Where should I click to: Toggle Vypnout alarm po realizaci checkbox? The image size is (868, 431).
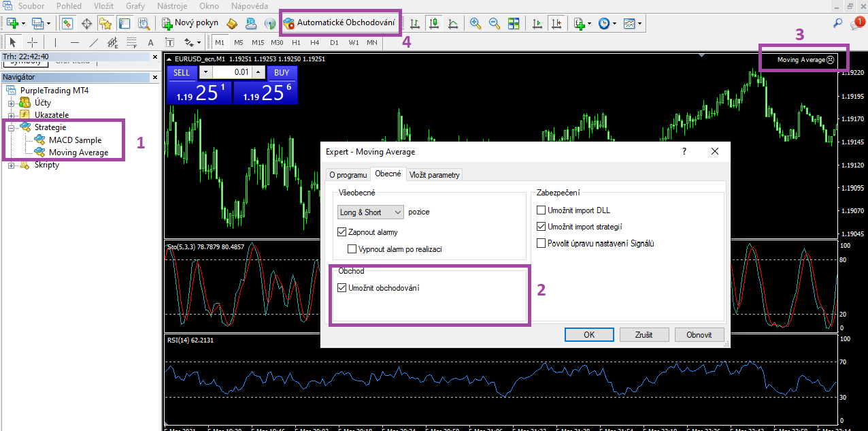(x=352, y=249)
